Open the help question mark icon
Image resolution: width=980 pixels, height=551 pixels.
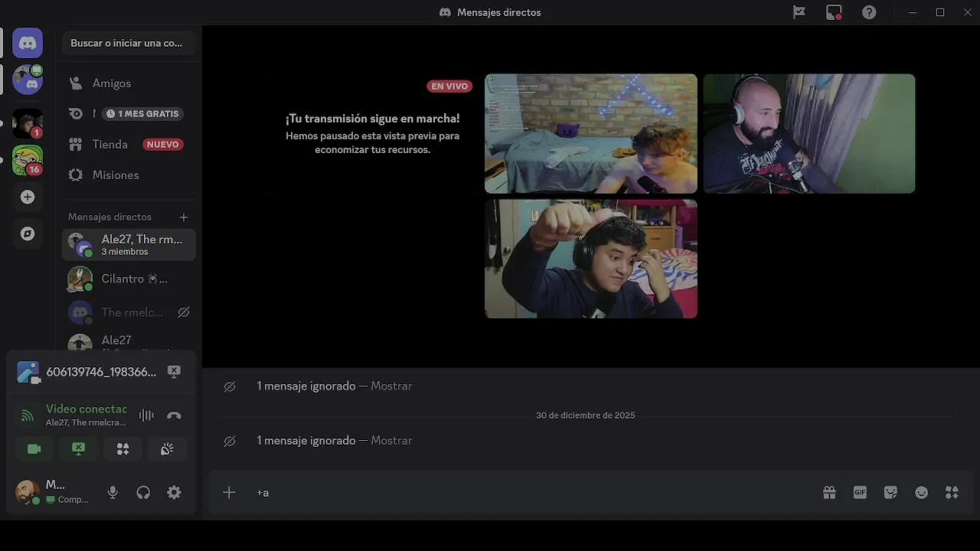869,12
